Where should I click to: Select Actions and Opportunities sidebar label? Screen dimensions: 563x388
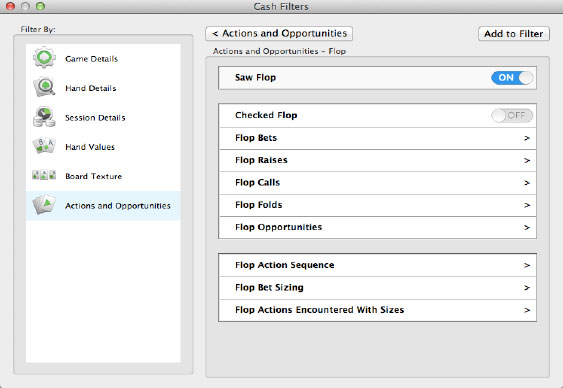pyautogui.click(x=118, y=206)
